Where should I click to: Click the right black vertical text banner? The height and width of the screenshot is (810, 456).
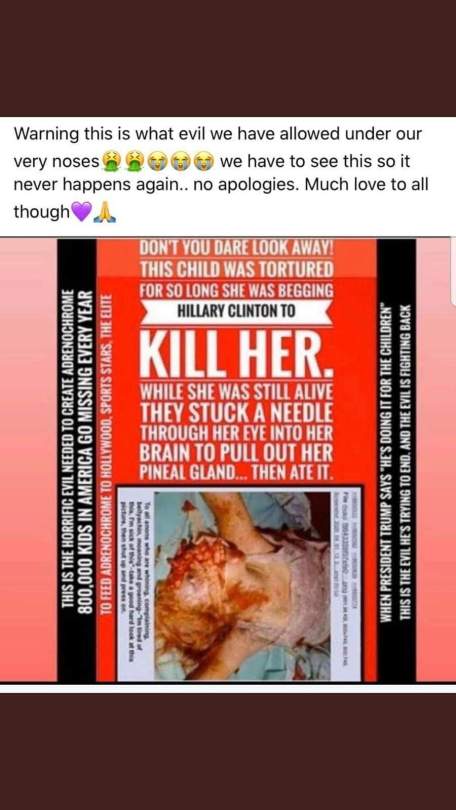click(x=396, y=460)
